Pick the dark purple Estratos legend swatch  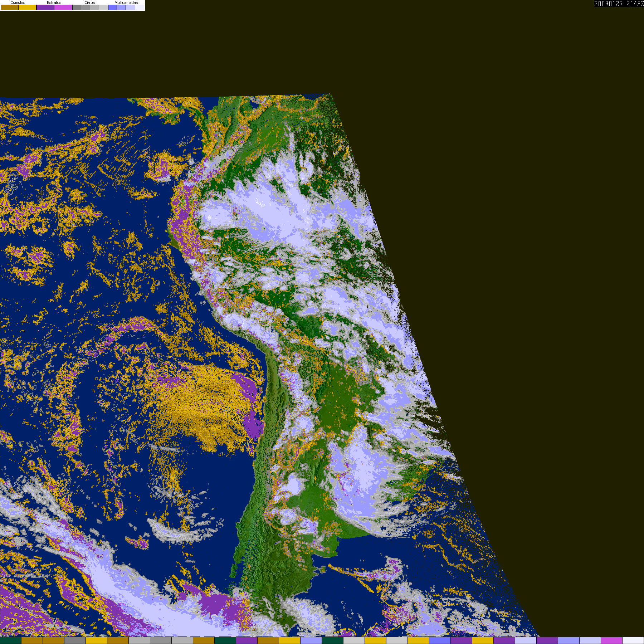click(x=45, y=7)
